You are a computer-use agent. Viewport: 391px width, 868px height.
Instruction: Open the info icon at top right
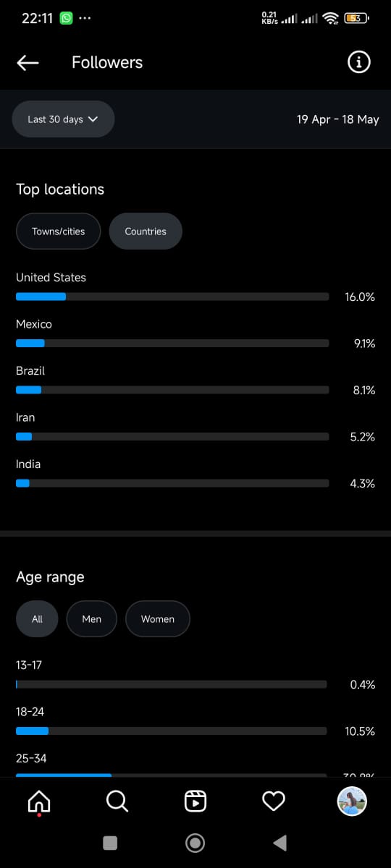[359, 62]
